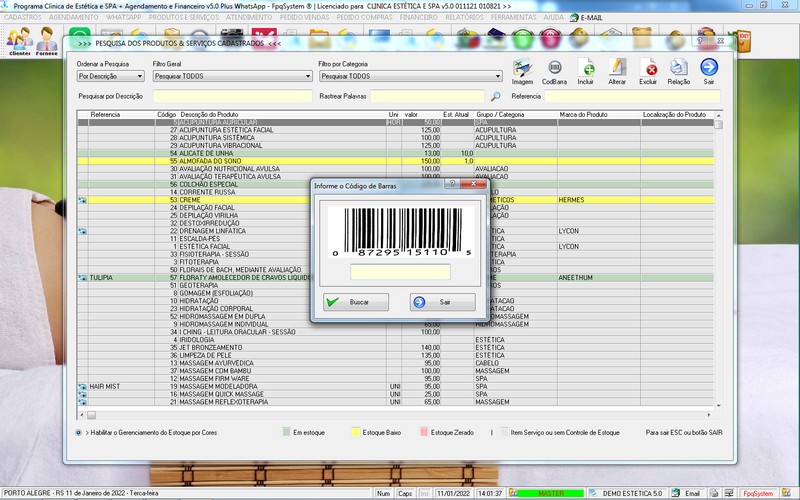Click printer icon in status bar
800x500 pixels.
pos(714,493)
